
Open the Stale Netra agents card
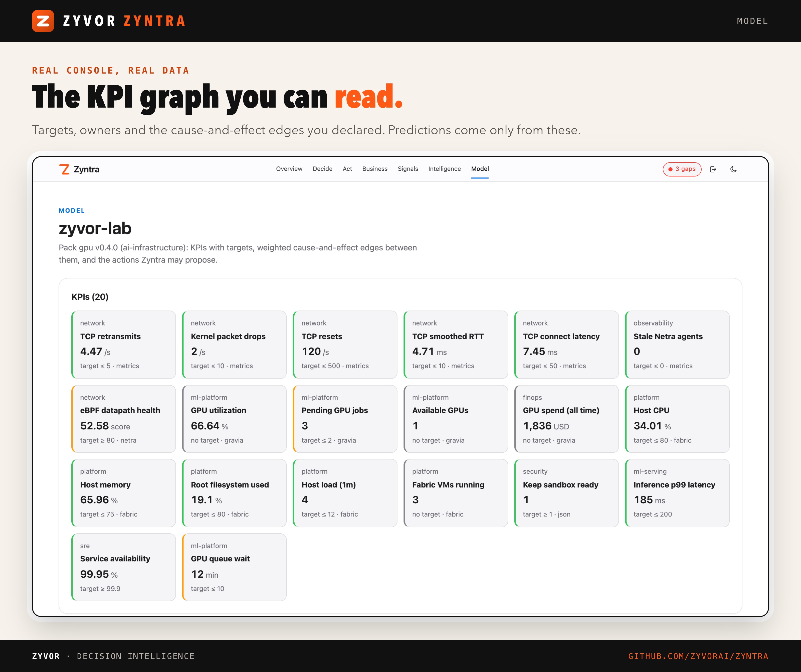click(677, 345)
